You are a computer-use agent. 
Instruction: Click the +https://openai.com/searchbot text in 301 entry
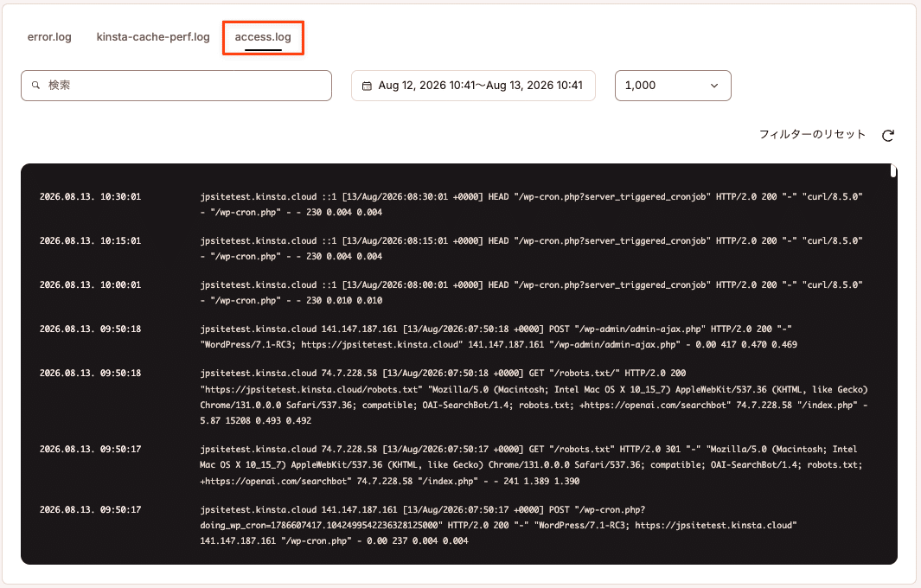pyautogui.click(x=274, y=481)
